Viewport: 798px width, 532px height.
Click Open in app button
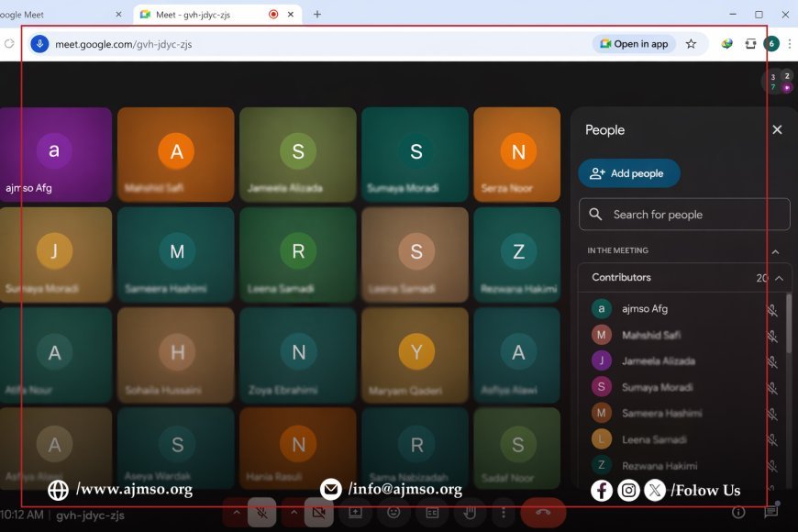634,44
